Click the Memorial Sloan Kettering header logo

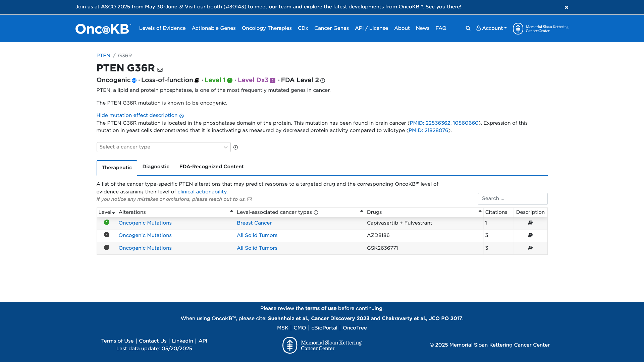[x=540, y=29]
